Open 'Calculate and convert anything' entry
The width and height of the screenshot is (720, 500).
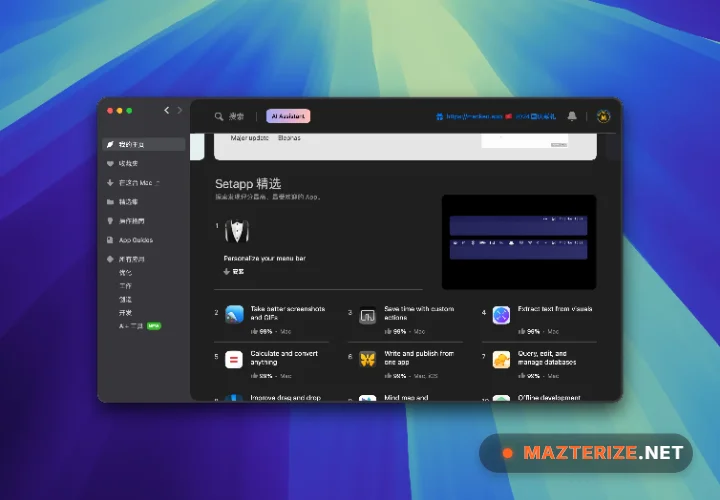(284, 358)
